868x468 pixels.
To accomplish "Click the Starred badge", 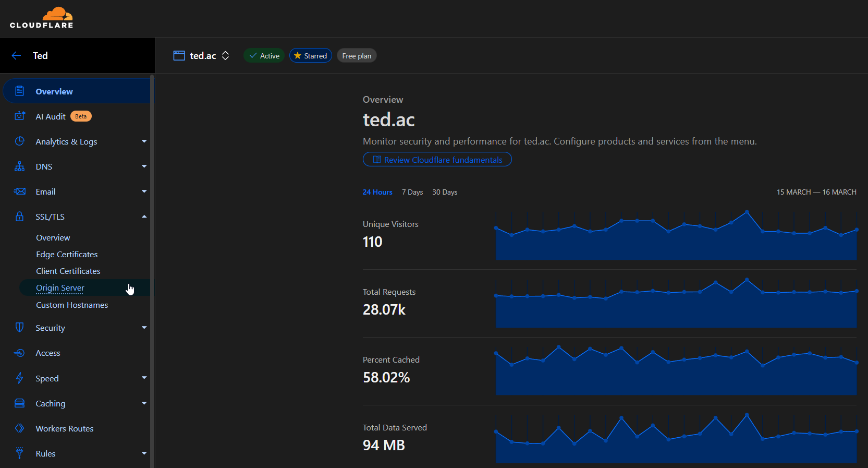I will click(311, 55).
